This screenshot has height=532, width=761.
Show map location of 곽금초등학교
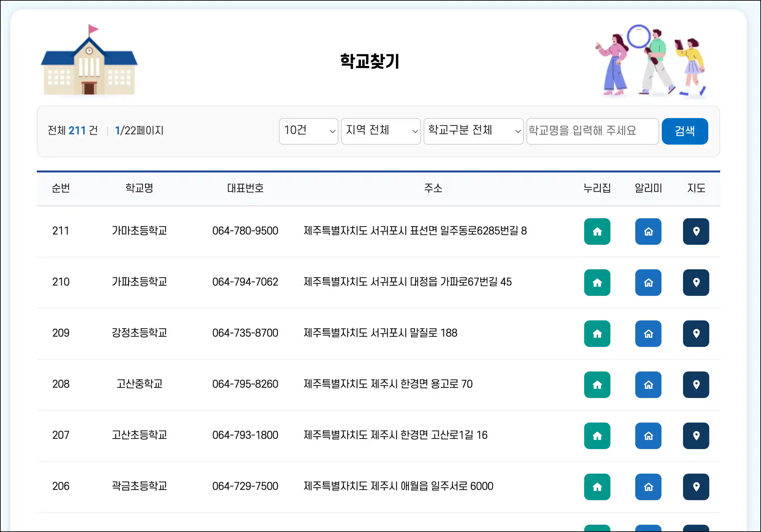pyautogui.click(x=696, y=487)
